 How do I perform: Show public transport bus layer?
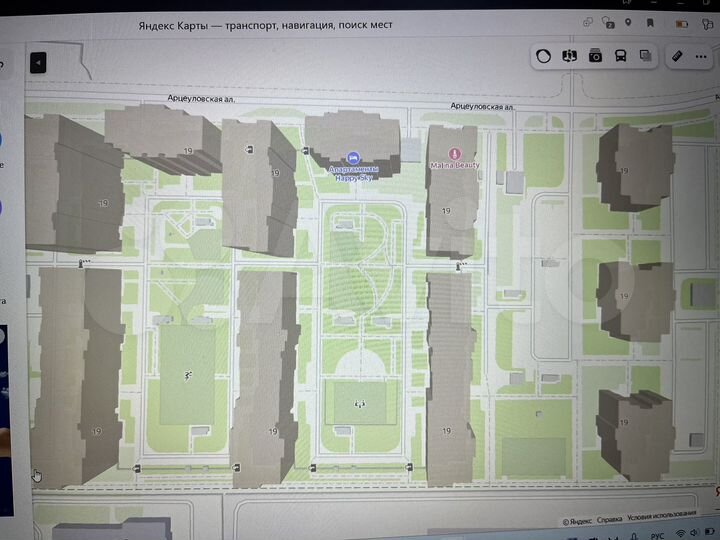tap(621, 56)
